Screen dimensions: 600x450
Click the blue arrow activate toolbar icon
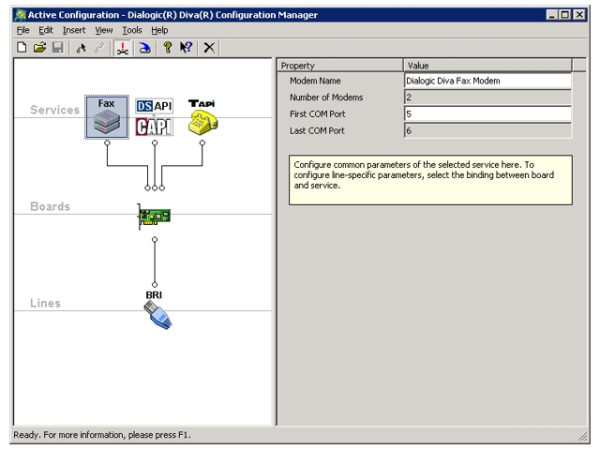(145, 48)
